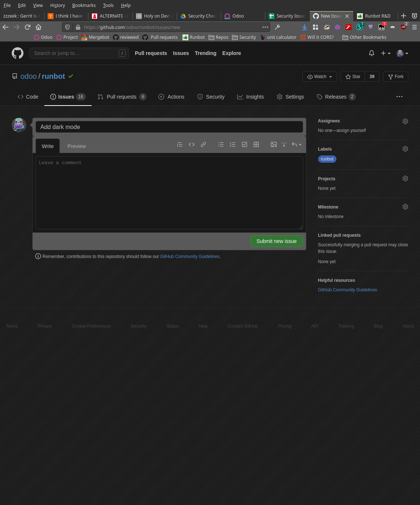Add a numbered list

tap(232, 144)
